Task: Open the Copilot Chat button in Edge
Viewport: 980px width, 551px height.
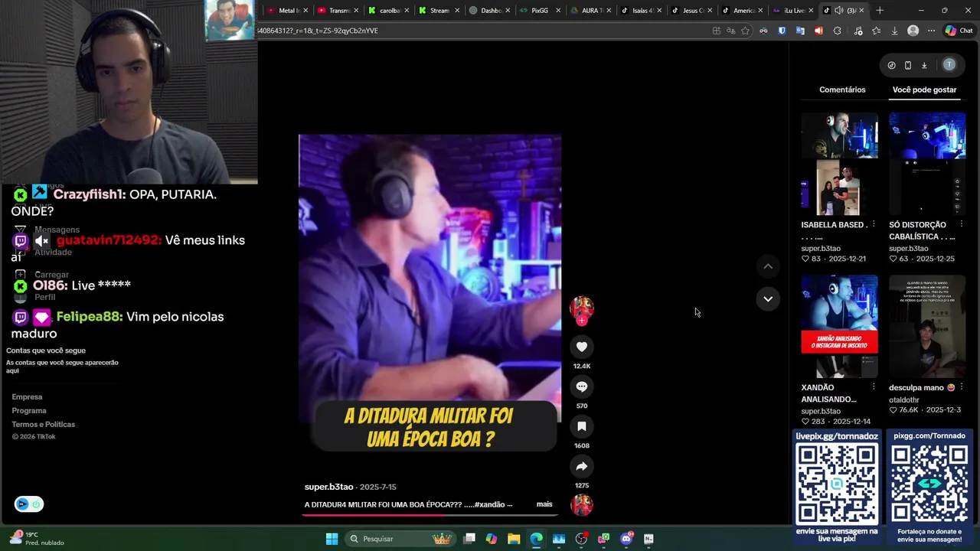Action: point(959,31)
